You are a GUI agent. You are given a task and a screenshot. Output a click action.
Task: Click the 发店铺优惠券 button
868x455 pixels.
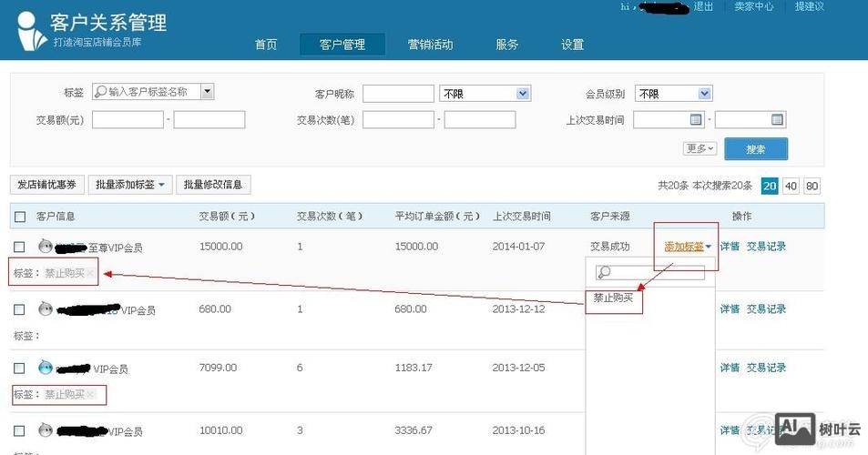(x=46, y=185)
